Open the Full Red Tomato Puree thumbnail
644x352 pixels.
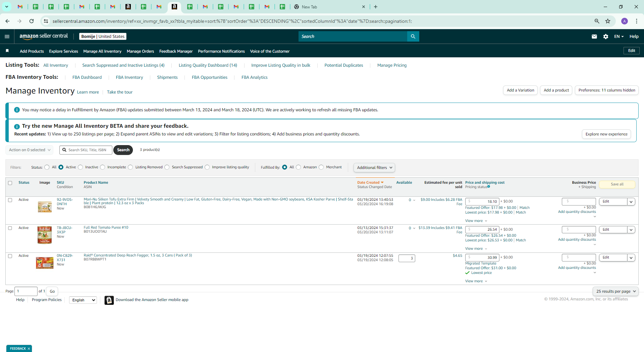coord(45,235)
